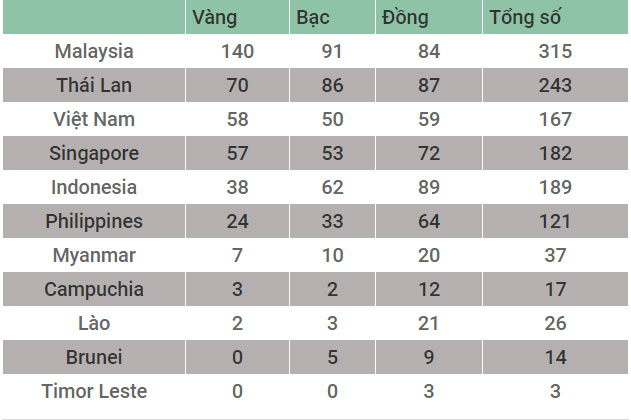Click the Tổng số column header

525,18
